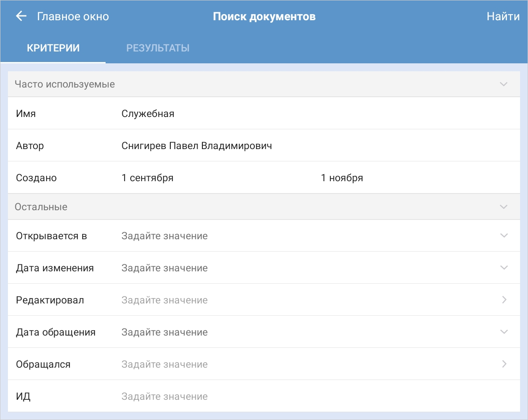
Task: Set a value for Обращался
Action: 164,365
